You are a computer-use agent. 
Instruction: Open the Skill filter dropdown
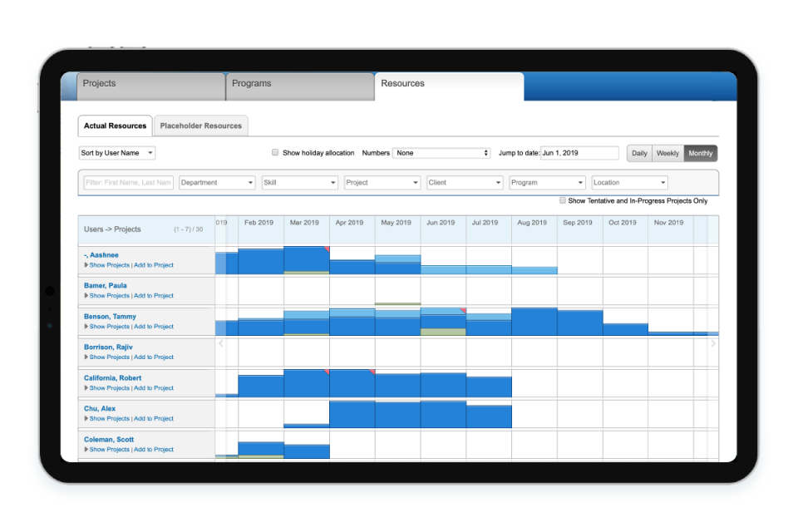[x=301, y=182]
